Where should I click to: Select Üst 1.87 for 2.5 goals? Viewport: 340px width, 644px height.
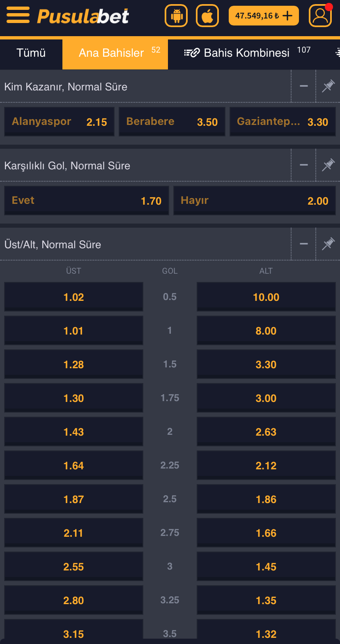pos(74,499)
